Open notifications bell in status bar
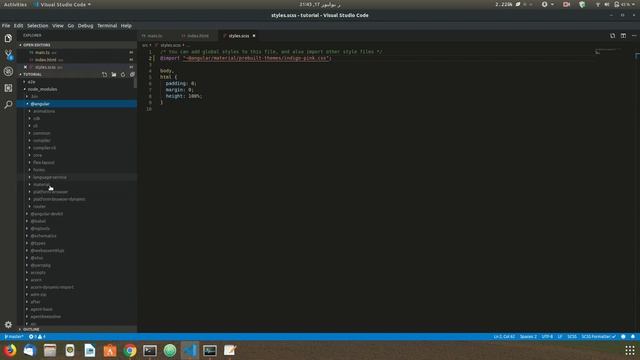This screenshot has width=640, height=360. [x=633, y=337]
